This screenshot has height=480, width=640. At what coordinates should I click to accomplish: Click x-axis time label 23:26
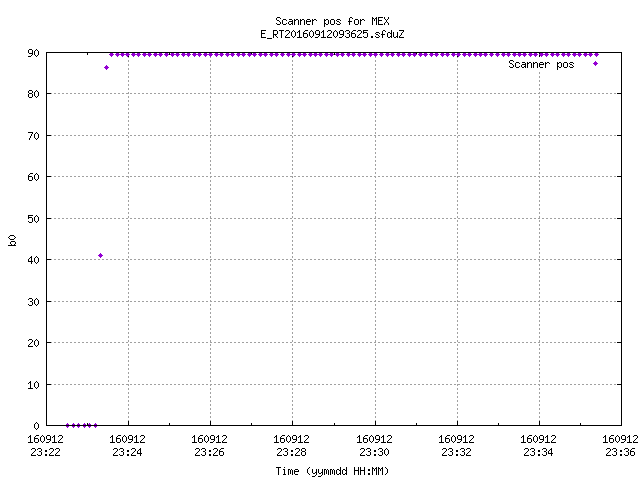209,452
